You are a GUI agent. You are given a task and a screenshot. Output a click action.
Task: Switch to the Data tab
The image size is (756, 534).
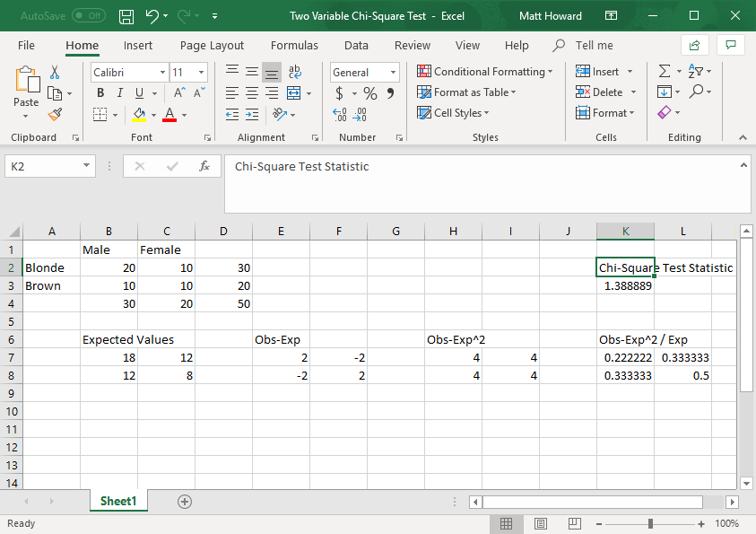(356, 46)
